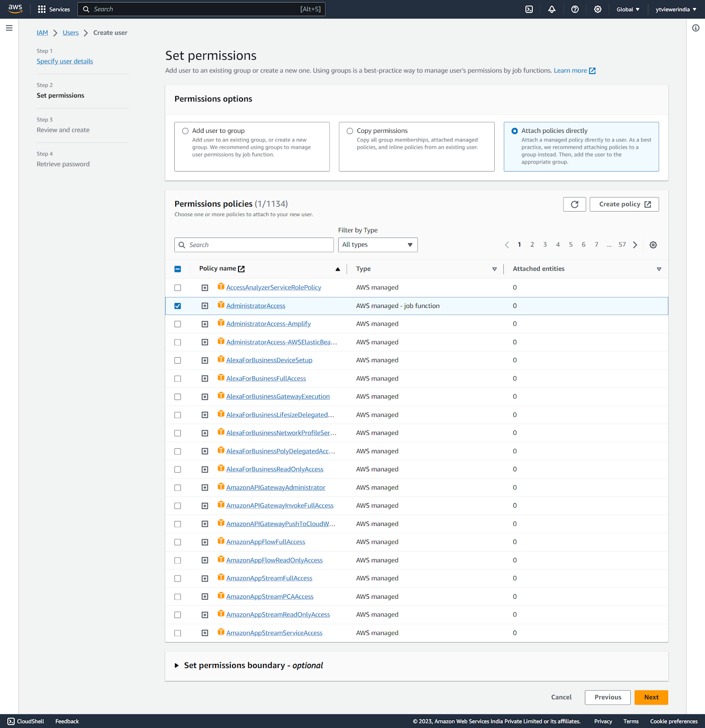This screenshot has width=705, height=728.
Task: Expand AmazonAppStreamPCAAccess policy details
Action: 205,597
